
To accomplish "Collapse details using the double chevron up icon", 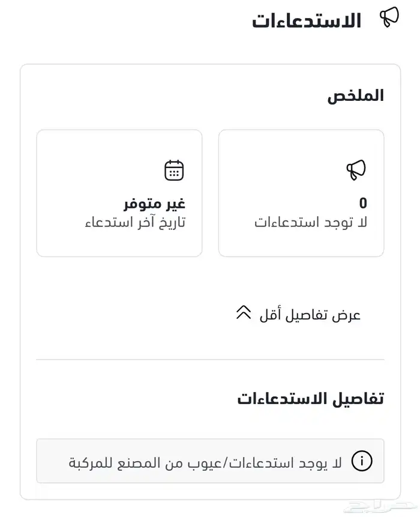I will pos(244,313).
